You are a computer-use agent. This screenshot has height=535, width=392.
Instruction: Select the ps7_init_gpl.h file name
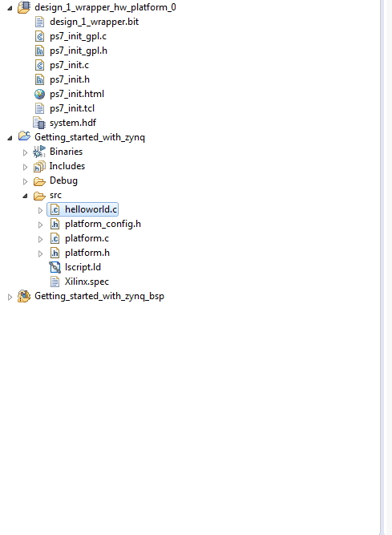pyautogui.click(x=79, y=51)
